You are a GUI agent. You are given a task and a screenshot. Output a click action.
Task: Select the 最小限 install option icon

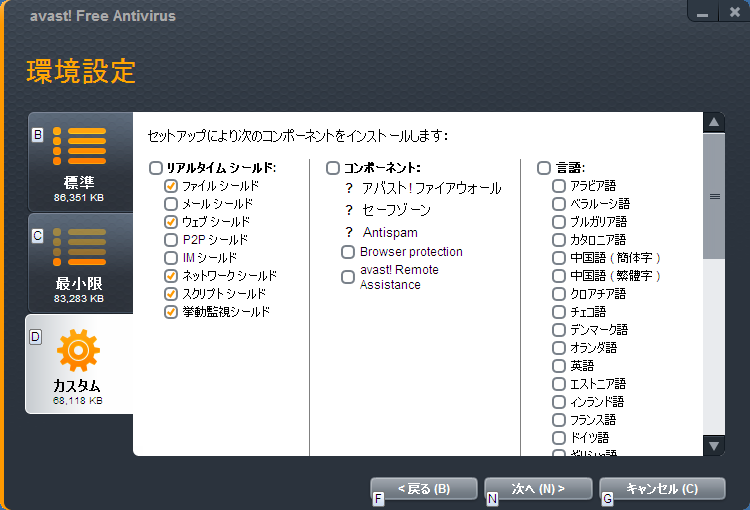[79, 247]
